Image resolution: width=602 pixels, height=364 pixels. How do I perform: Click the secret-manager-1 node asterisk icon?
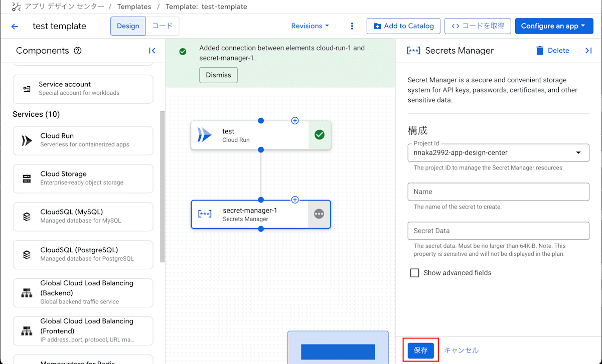pos(205,214)
